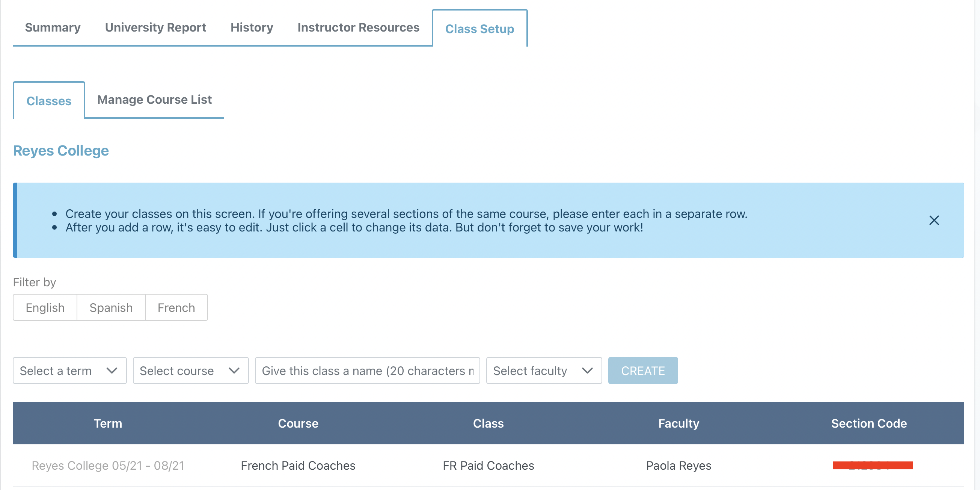Open the Select a term dropdown
Viewport: 980px width, 490px height.
[x=69, y=371]
